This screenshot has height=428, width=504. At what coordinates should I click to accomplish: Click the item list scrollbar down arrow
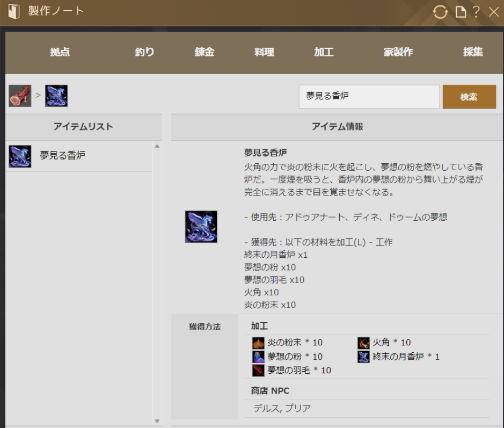157,421
